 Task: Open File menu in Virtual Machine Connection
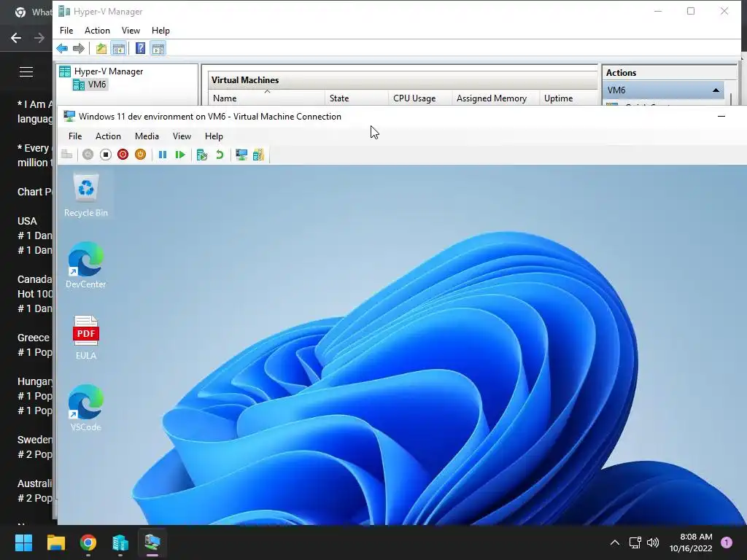point(75,136)
